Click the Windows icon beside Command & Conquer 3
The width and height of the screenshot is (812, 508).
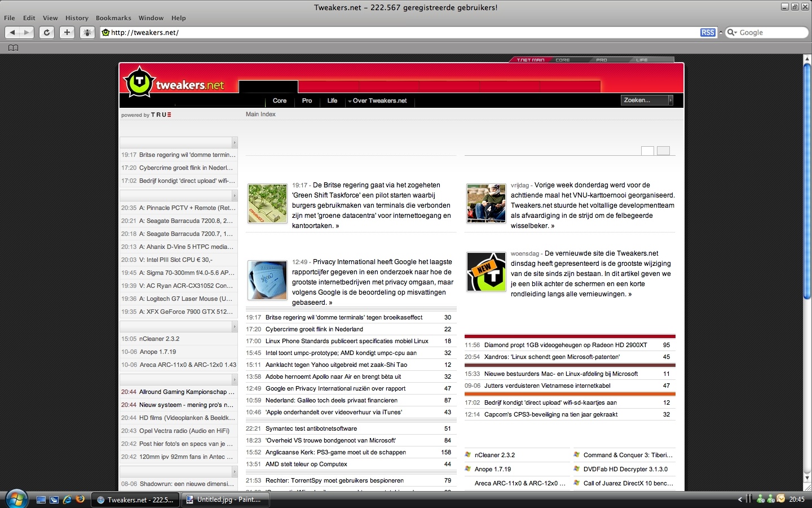(577, 454)
